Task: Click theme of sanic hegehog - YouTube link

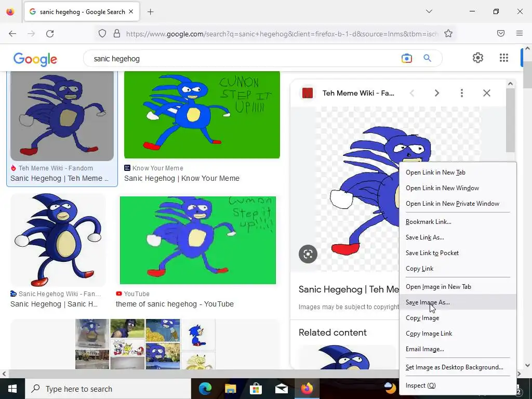Action: [175, 304]
